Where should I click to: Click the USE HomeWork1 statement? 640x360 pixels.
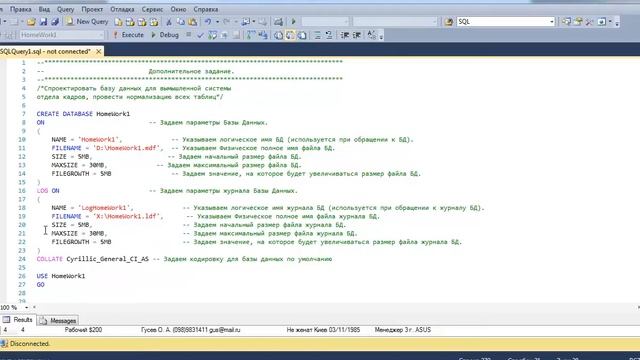click(x=61, y=276)
